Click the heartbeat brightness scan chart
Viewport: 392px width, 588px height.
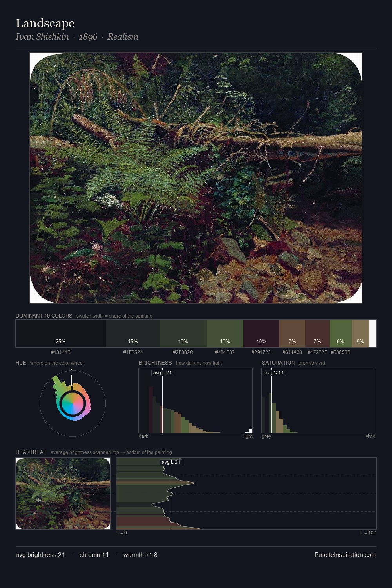246,494
